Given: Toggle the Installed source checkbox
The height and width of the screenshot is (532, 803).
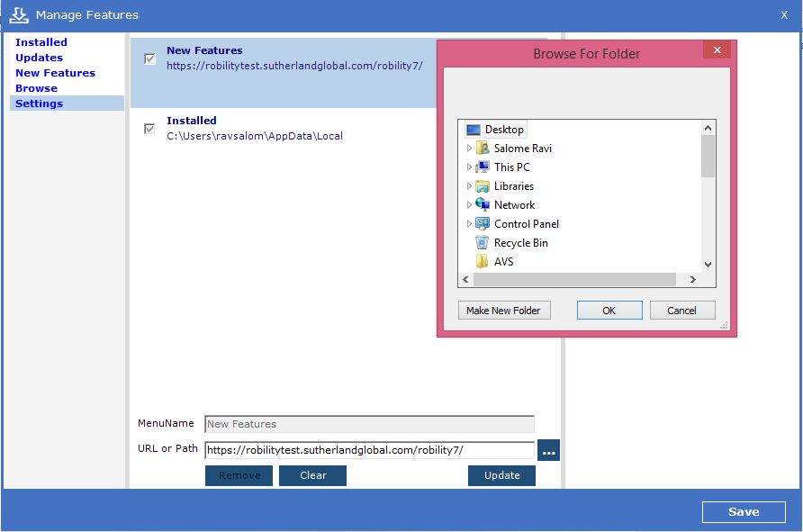Looking at the screenshot, I should (149, 129).
